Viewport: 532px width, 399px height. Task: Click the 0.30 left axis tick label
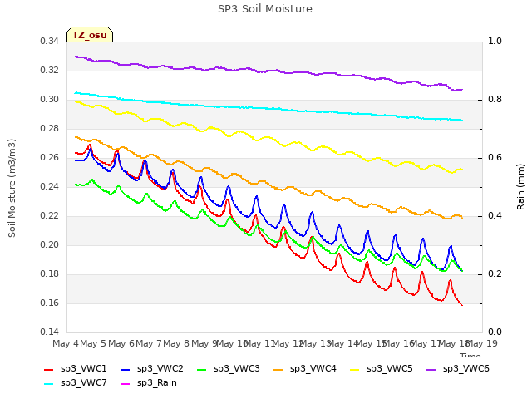50,100
